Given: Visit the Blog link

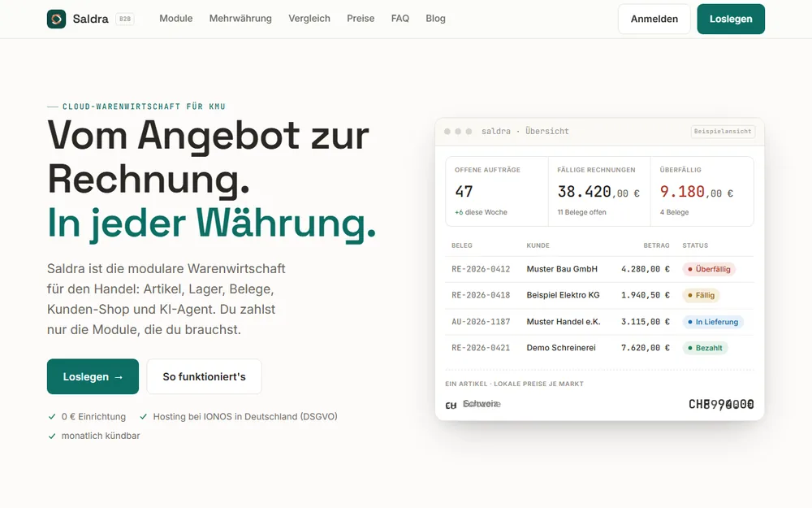Looking at the screenshot, I should point(435,19).
